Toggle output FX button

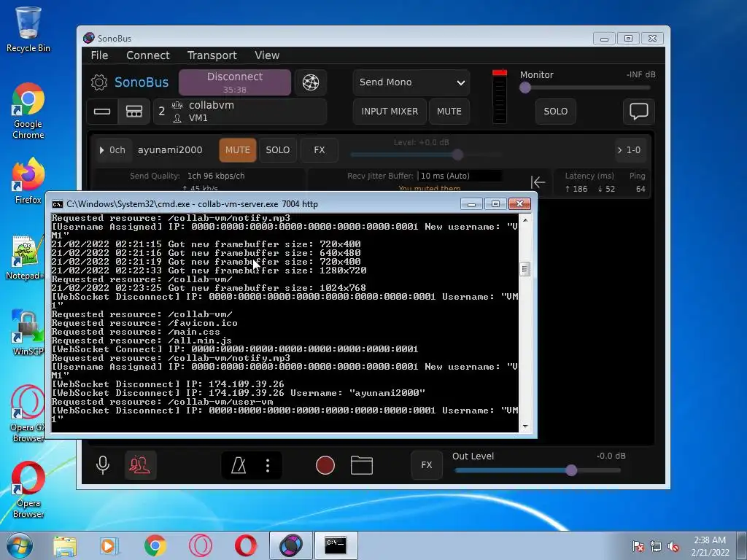click(x=426, y=464)
